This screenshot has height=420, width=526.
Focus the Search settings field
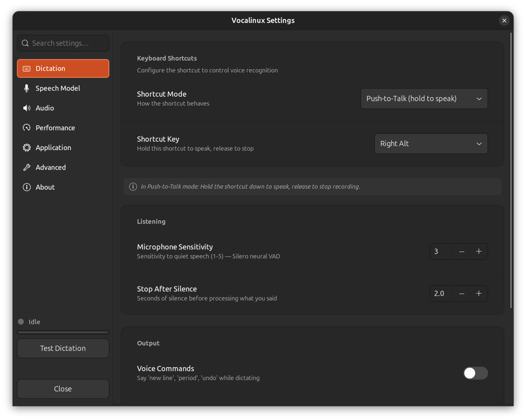coord(63,43)
